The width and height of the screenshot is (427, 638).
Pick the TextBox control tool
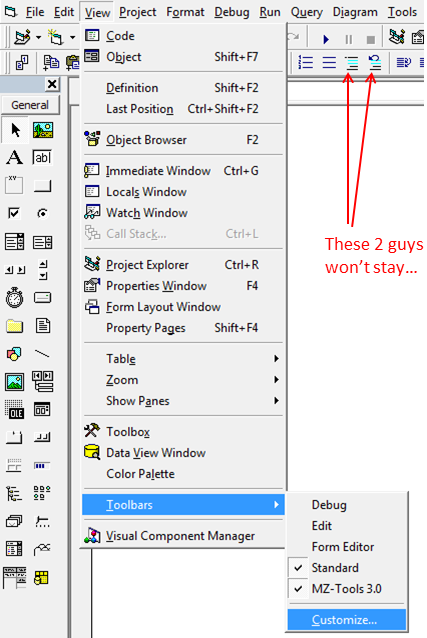tap(42, 157)
